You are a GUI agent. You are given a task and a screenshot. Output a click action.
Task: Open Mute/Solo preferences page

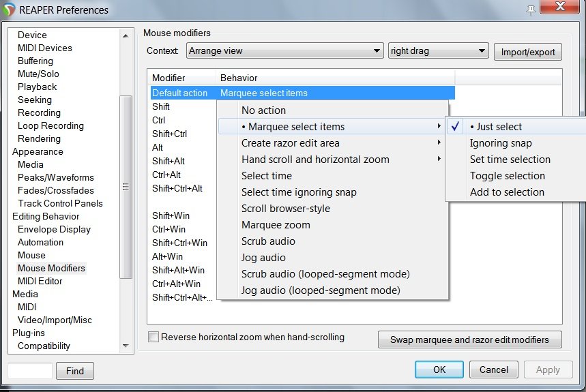[38, 74]
